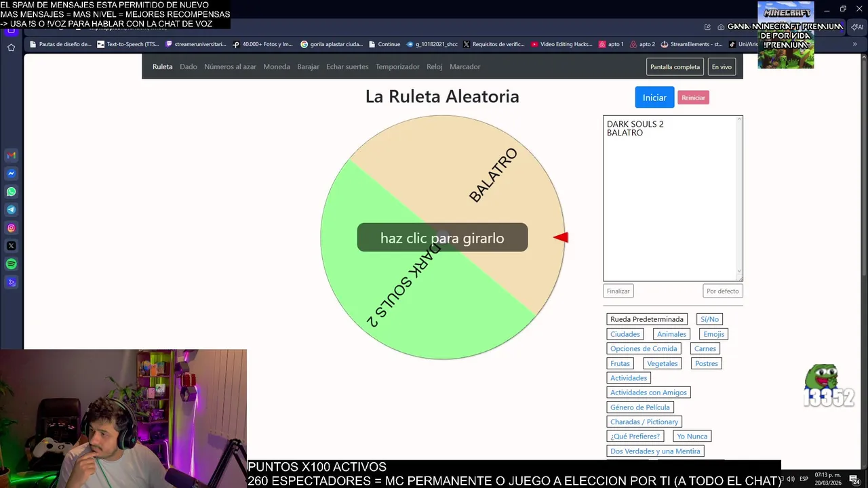Open the streameruniversitari bookmark

point(195,44)
